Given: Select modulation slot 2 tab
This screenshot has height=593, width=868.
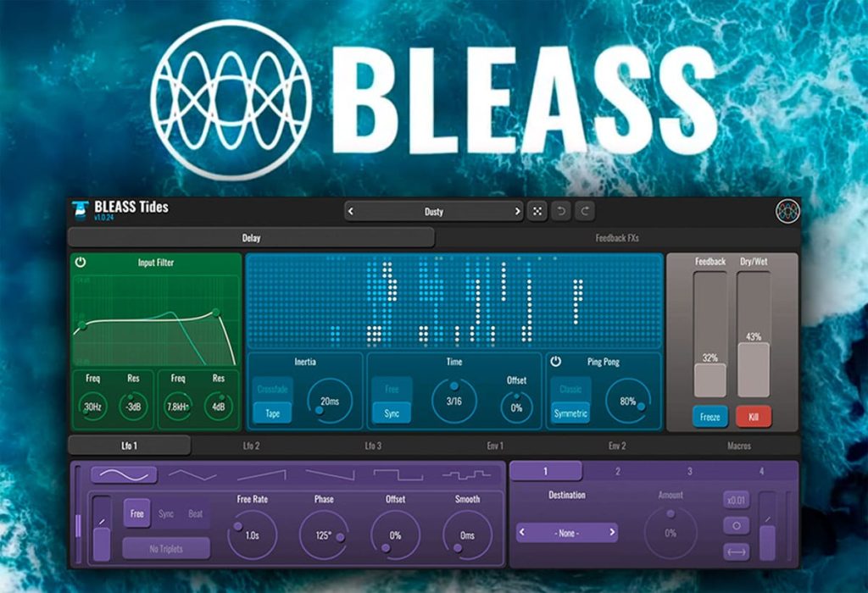Looking at the screenshot, I should point(618,471).
